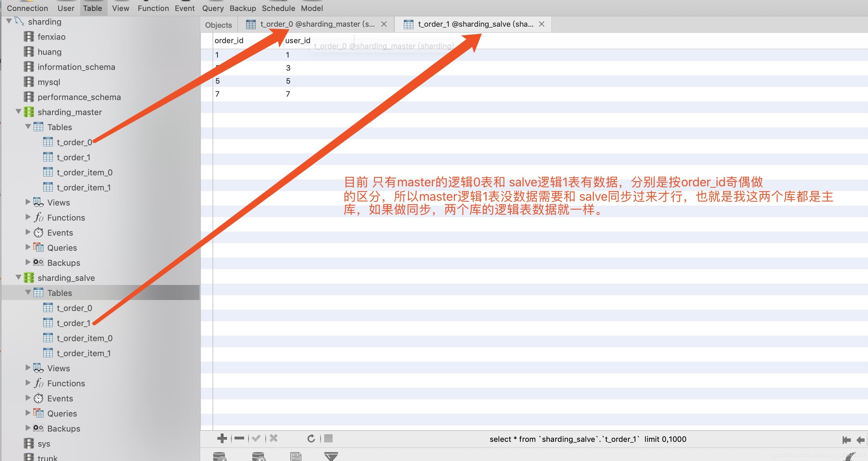Click the text document view icon

coord(296,457)
